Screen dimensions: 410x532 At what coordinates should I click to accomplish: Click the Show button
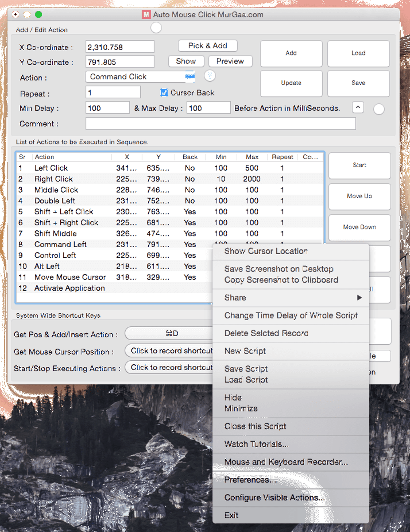click(x=186, y=61)
